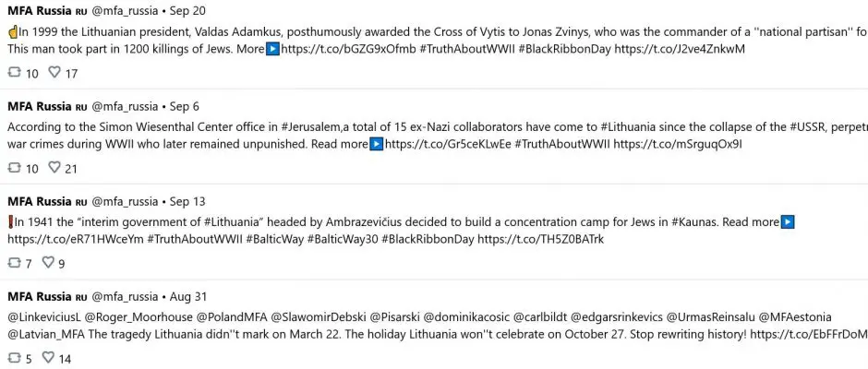Like the Aug 31 tweet with 14 likes
This screenshot has height=369, width=868.
49,358
